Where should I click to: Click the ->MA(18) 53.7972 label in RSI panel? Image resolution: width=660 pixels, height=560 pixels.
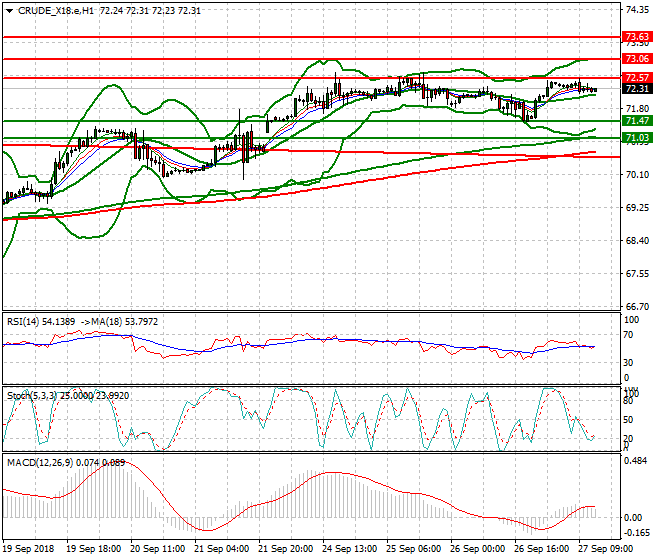[120, 322]
